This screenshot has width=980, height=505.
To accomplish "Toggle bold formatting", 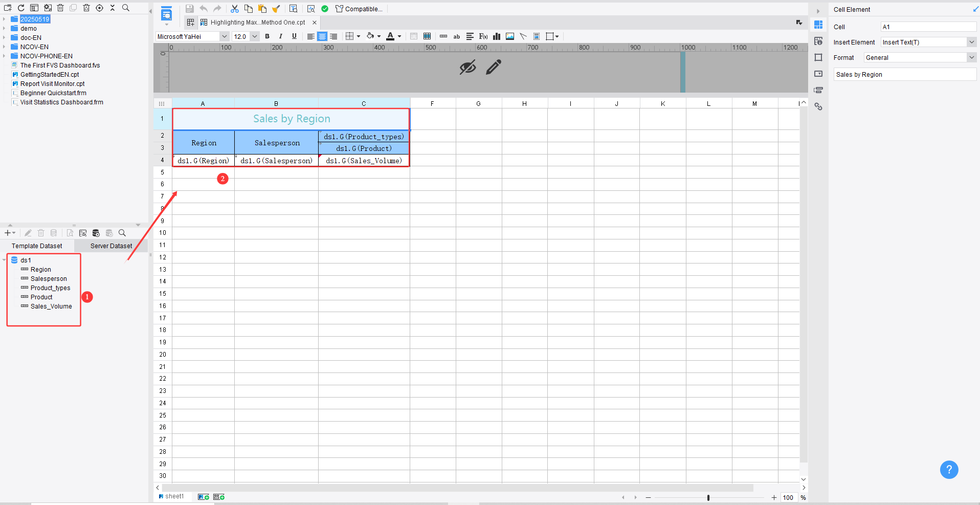I will pos(267,36).
